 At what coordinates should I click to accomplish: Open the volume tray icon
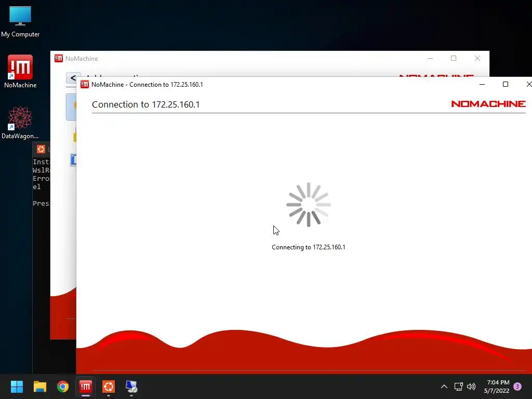(x=471, y=387)
